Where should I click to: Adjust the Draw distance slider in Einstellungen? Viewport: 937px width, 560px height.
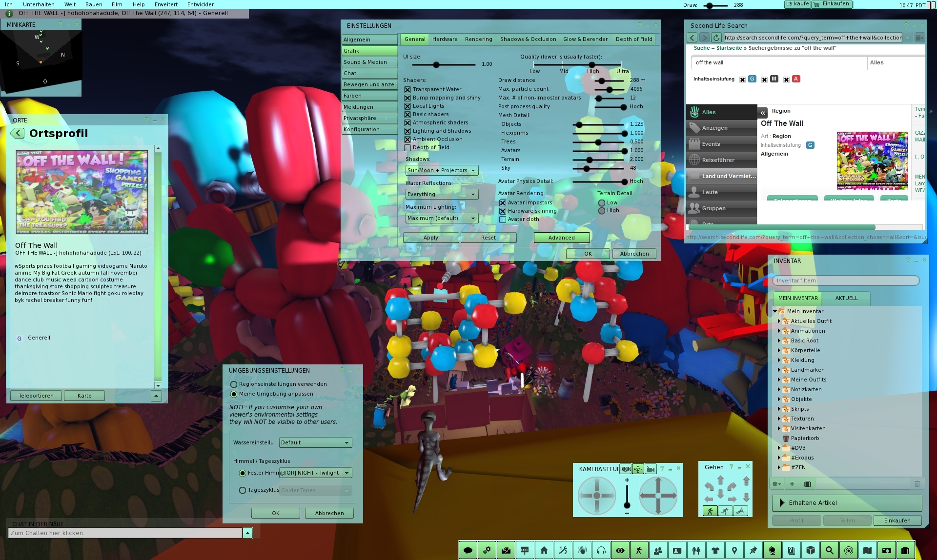click(x=602, y=80)
